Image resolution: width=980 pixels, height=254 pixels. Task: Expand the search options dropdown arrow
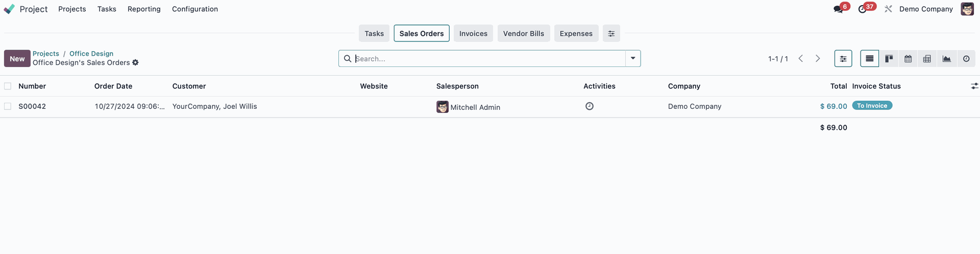[x=633, y=59]
